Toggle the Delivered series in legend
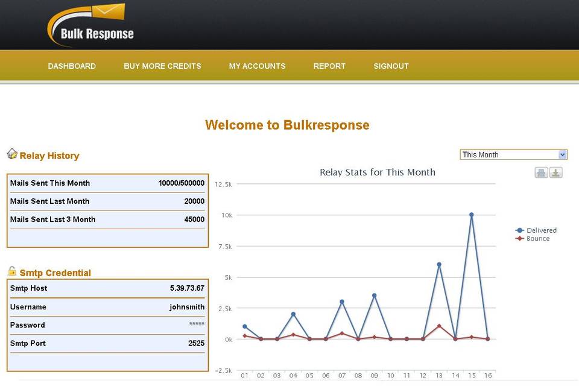 536,230
